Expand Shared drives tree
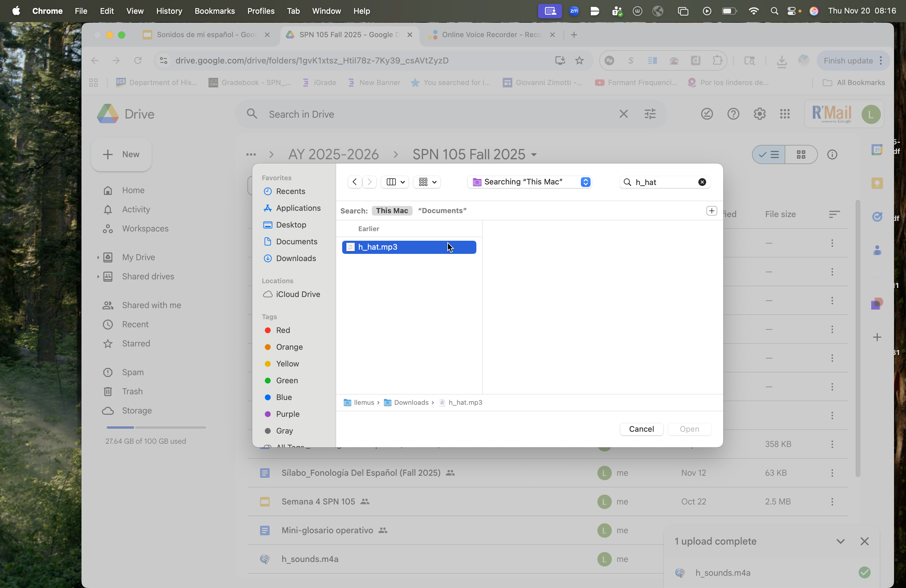 98,277
